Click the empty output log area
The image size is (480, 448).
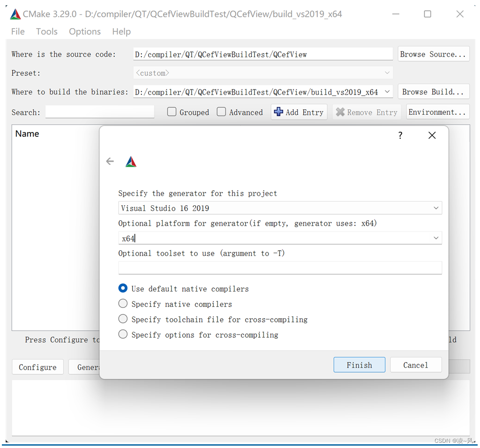tap(240, 408)
